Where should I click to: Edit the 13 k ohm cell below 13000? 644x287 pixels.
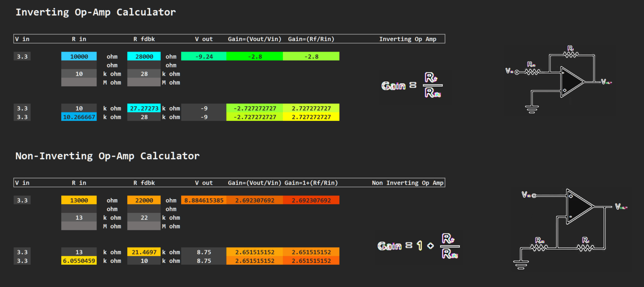click(79, 218)
